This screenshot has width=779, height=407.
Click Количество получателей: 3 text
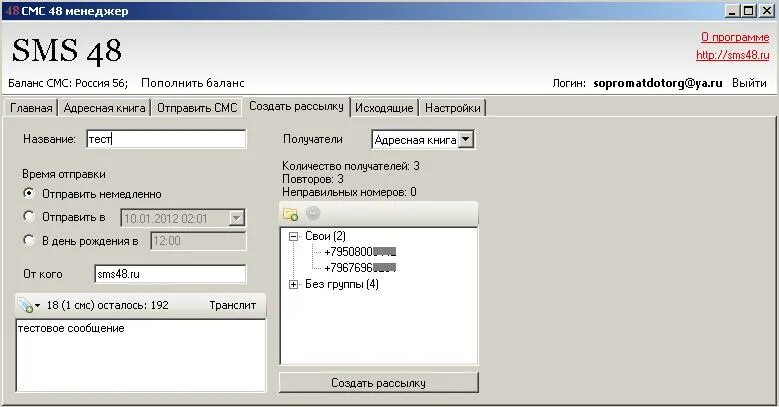(x=351, y=166)
